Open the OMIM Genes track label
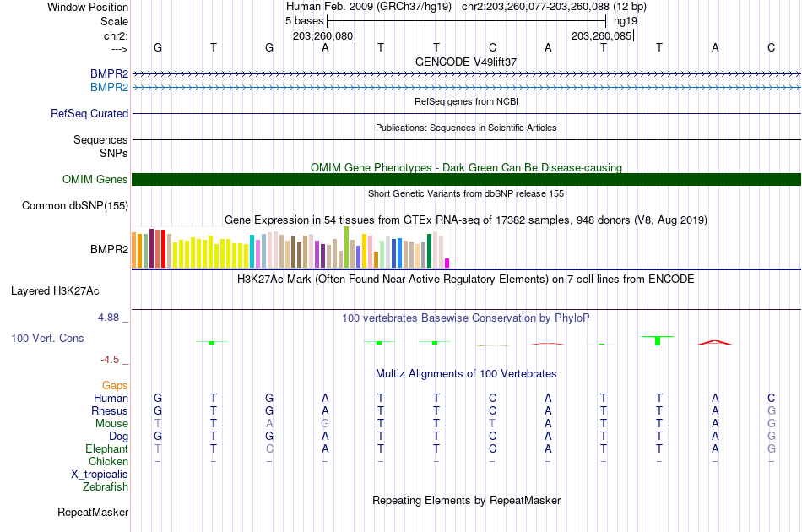802x532 pixels. [95, 180]
